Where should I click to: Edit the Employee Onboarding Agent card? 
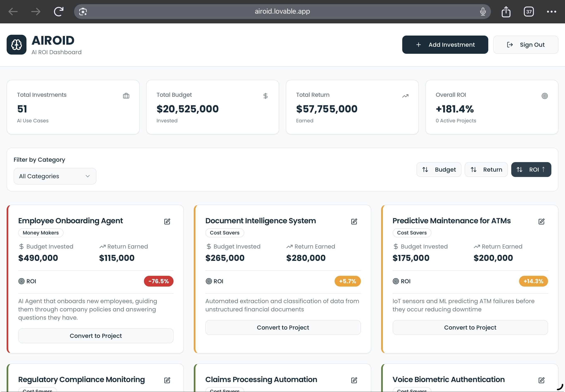click(x=167, y=222)
